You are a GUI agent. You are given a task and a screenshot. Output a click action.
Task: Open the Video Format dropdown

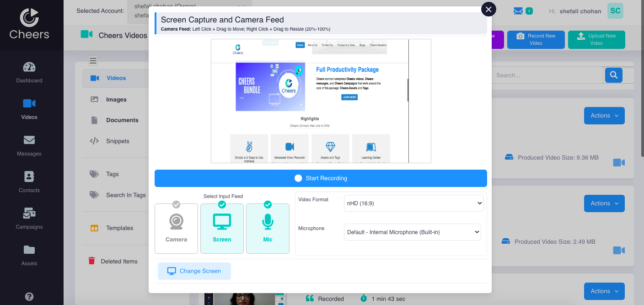pos(413,203)
